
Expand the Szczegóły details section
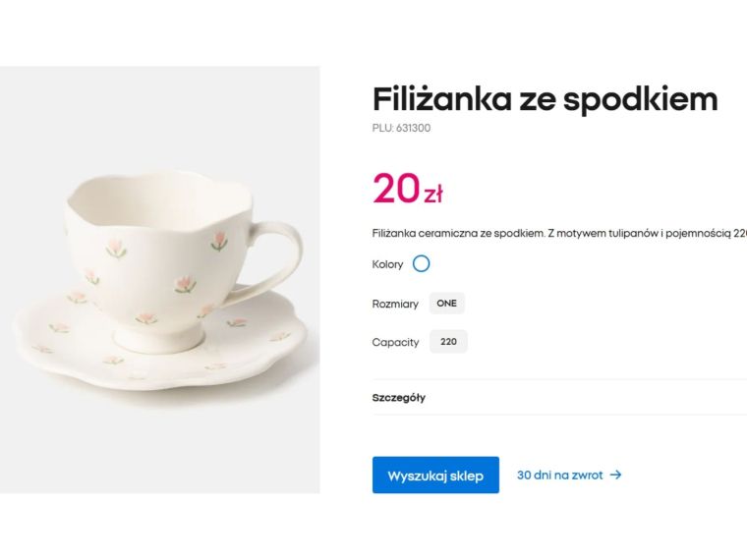[399, 398]
